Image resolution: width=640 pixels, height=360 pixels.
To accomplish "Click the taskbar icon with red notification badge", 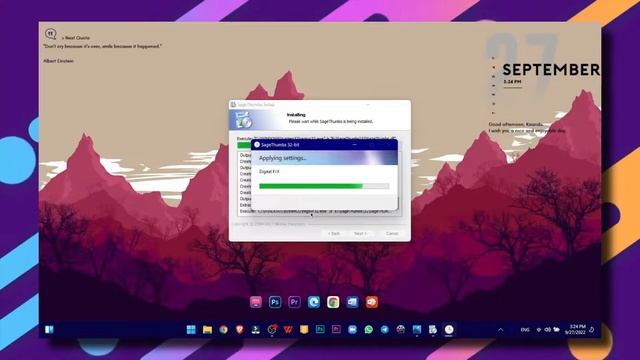I will 272,329.
